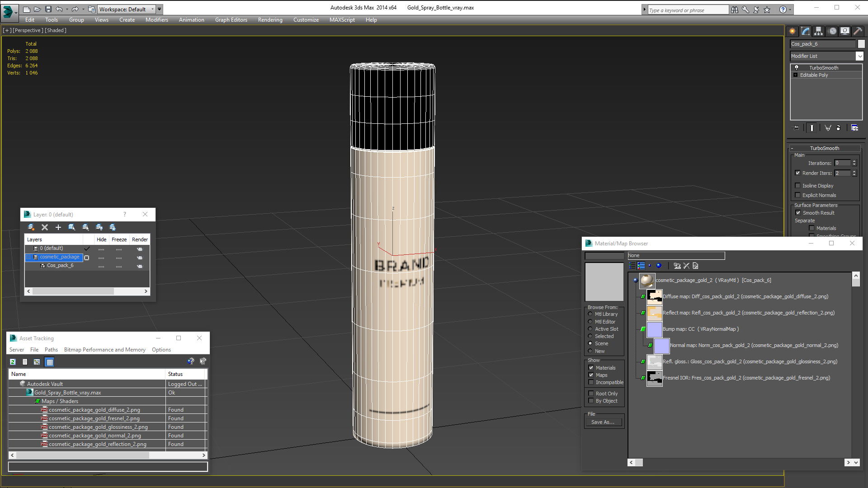
Task: Select Active Slot radio button
Action: pyautogui.click(x=590, y=329)
